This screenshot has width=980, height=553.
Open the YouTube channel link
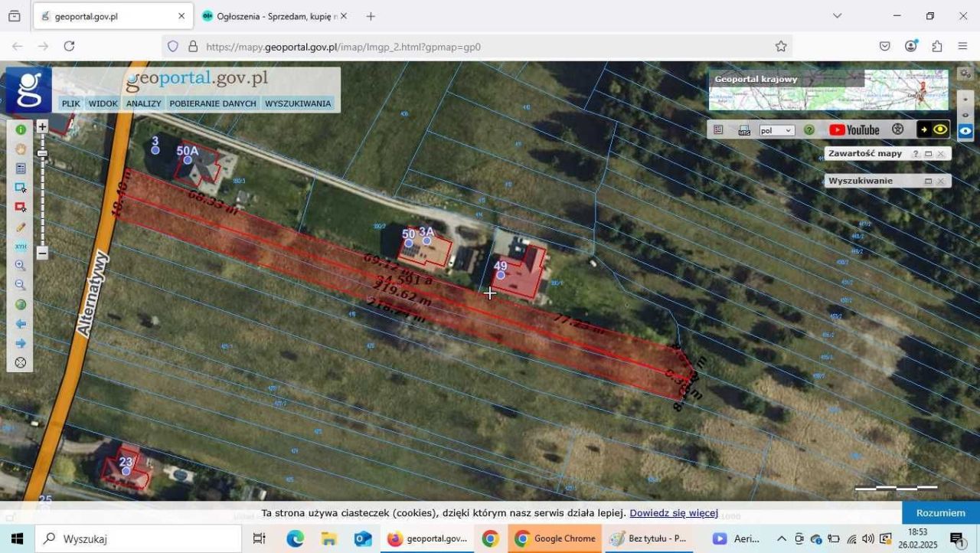[854, 130]
